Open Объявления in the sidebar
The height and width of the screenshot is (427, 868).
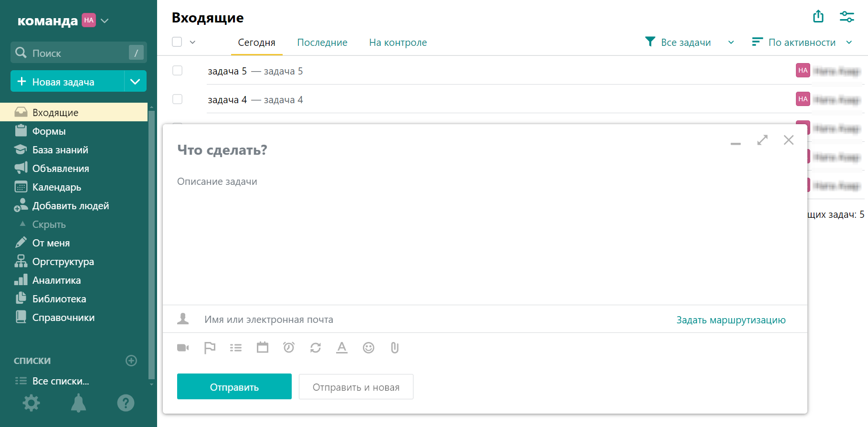pyautogui.click(x=74, y=168)
